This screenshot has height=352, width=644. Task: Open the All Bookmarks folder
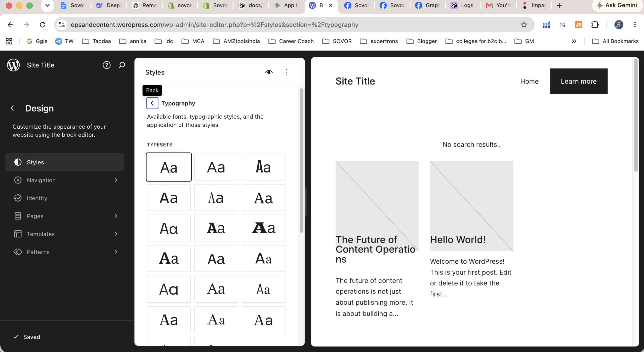615,41
